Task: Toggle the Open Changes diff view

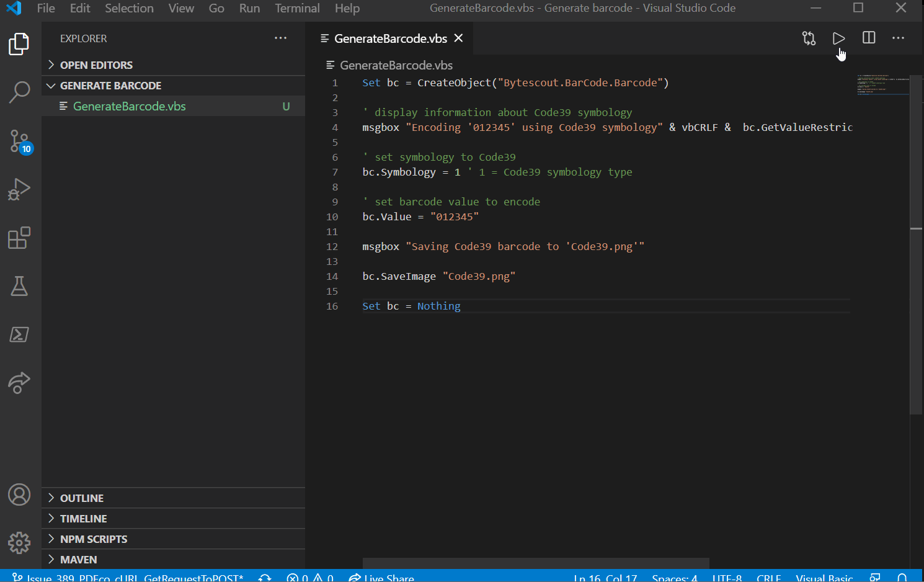Action: coord(809,38)
